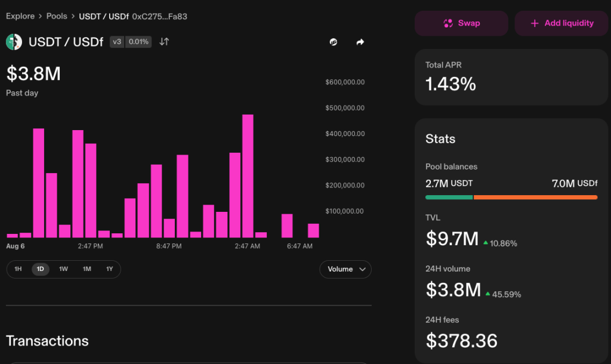The width and height of the screenshot is (611, 364).
Task: Click the Add liquidity button
Action: [561, 23]
